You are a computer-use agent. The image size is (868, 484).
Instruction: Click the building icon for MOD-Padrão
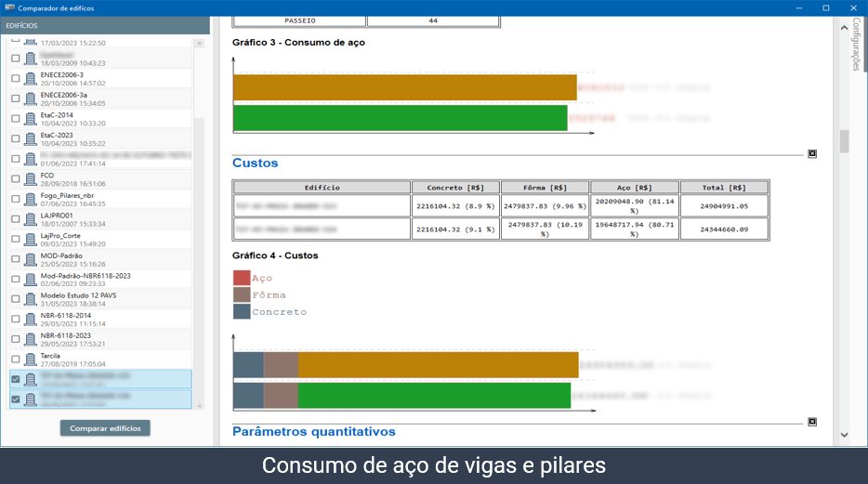pyautogui.click(x=30, y=259)
